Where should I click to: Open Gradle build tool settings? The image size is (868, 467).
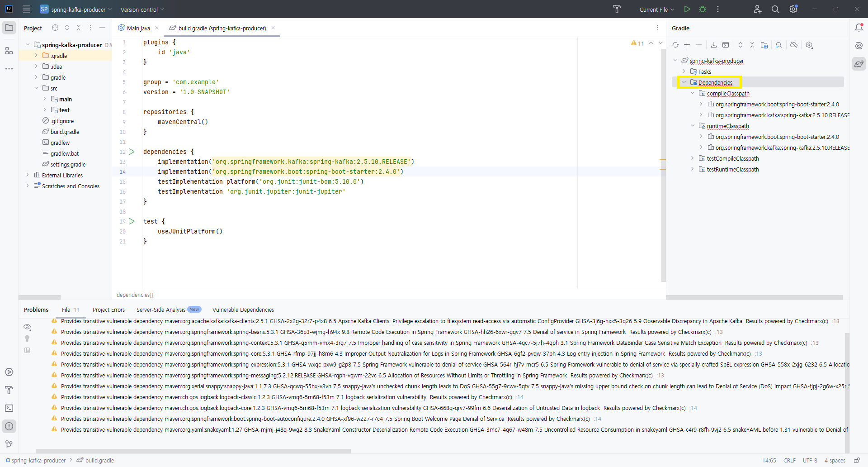click(809, 45)
